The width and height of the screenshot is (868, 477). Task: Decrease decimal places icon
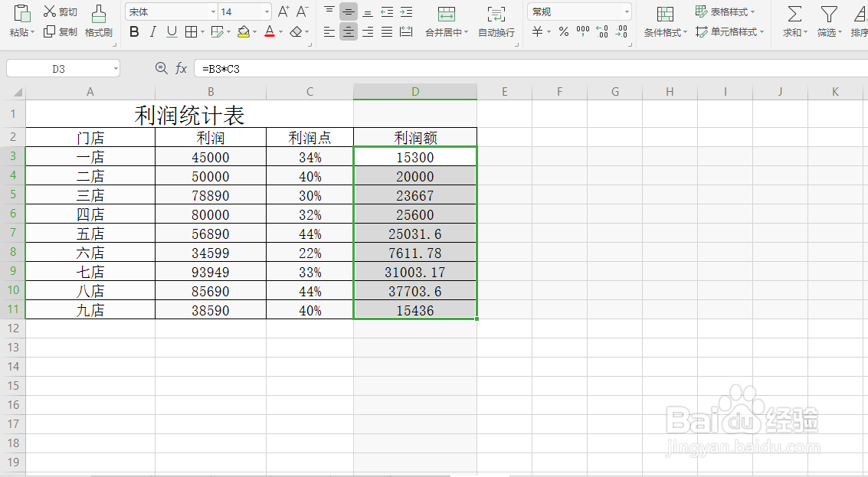(621, 31)
